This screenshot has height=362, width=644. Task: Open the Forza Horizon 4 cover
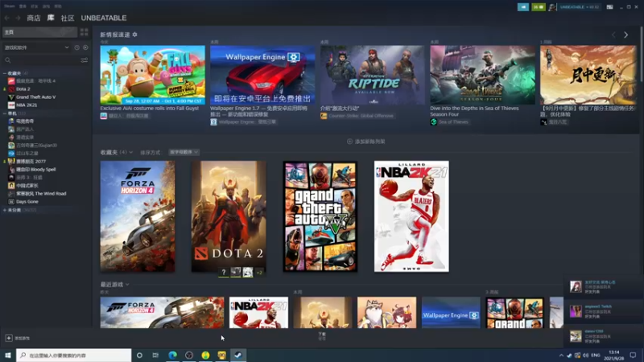tap(138, 216)
